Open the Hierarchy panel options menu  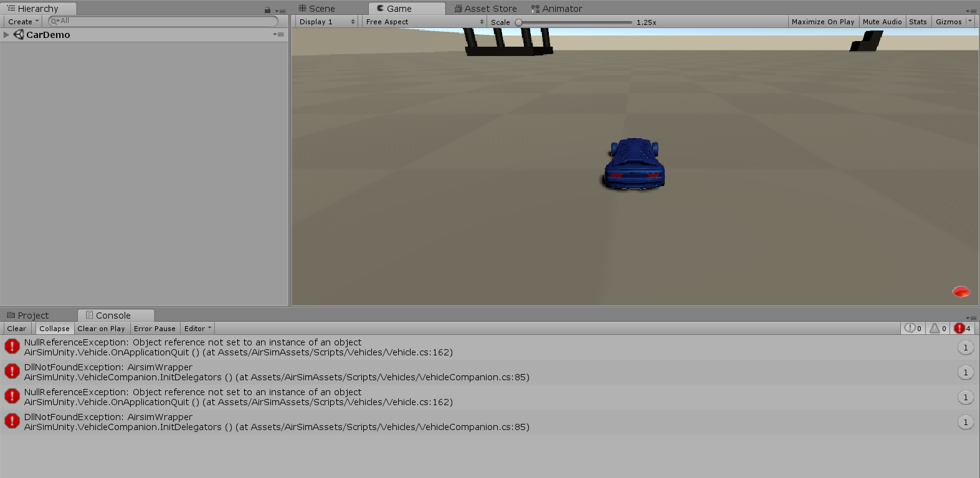[x=280, y=11]
